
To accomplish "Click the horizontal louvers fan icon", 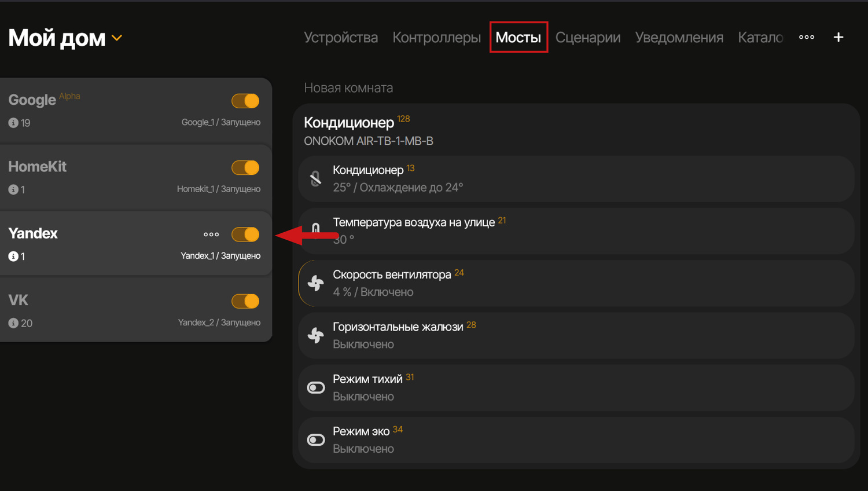I will 315,335.
